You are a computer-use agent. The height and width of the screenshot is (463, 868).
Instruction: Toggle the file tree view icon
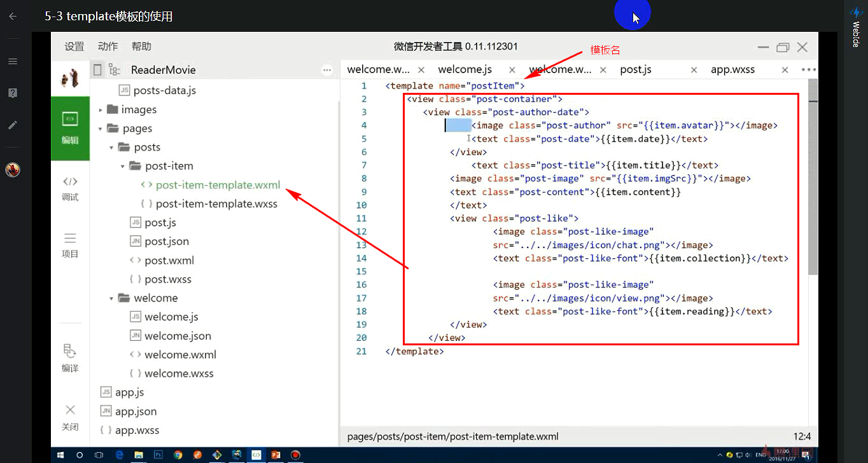(115, 69)
